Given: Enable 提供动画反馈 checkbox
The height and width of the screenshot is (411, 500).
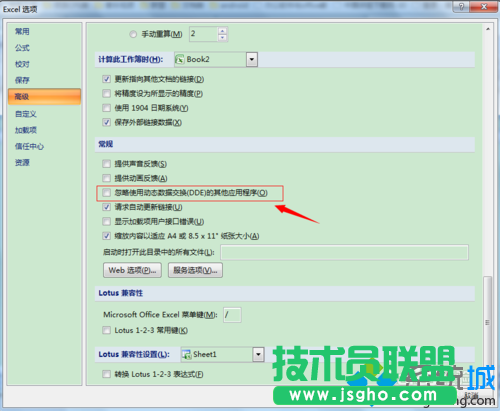Looking at the screenshot, I should click(106, 178).
